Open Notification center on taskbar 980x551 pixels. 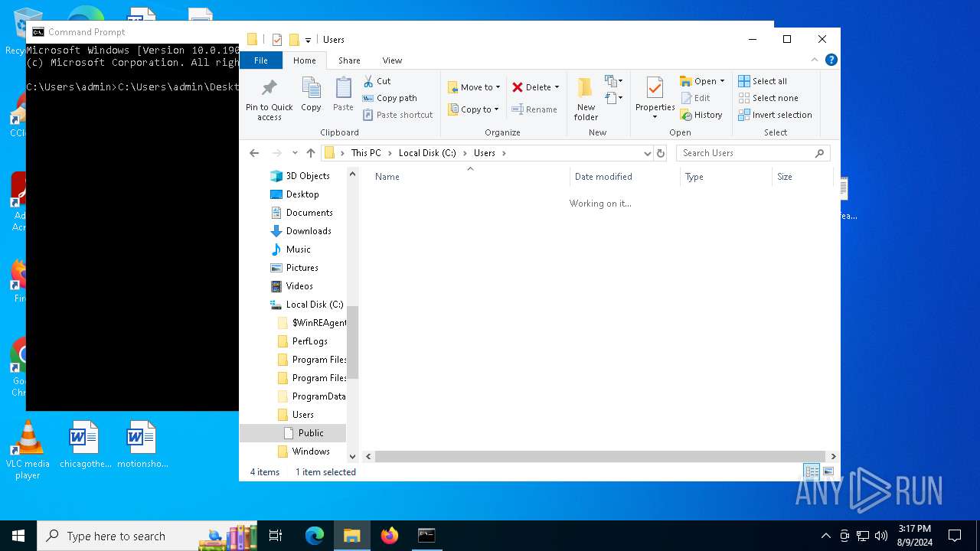[x=955, y=536]
